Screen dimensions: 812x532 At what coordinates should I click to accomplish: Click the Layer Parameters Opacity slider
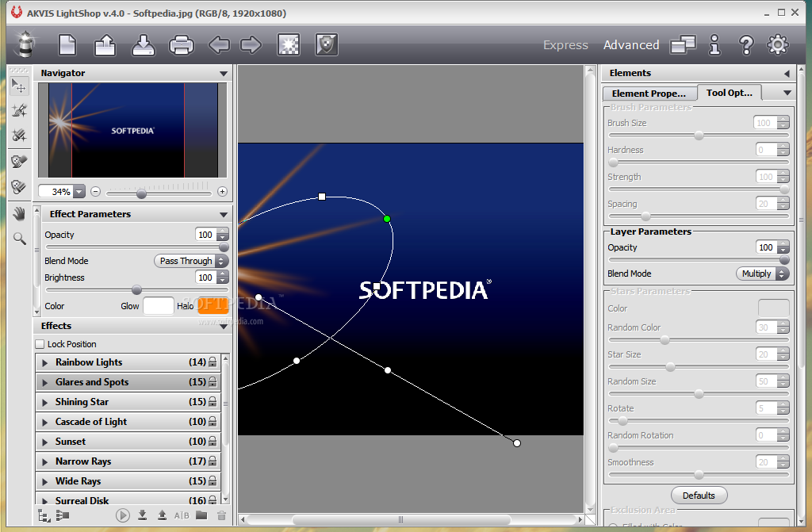point(699,260)
